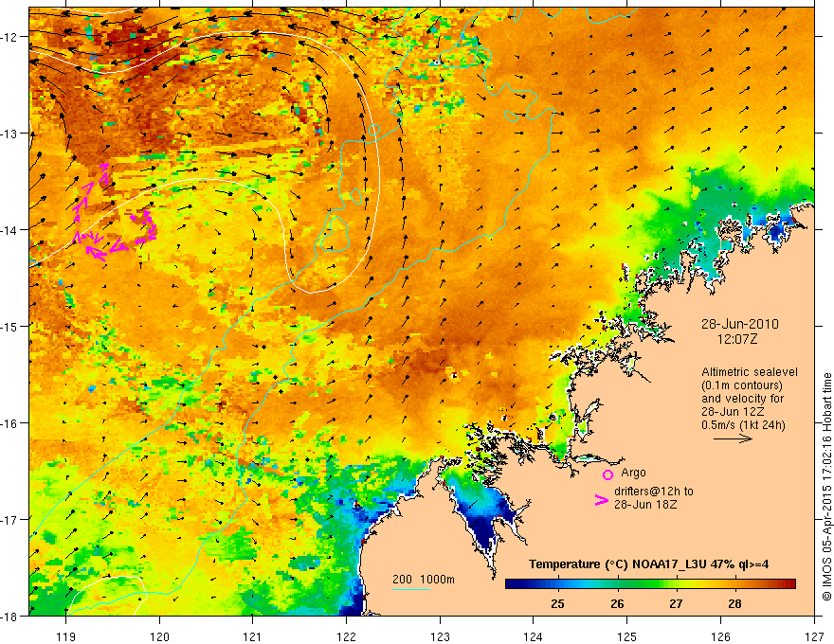834x644 pixels.
Task: Click longitude axis label 123
Action: tap(440, 636)
